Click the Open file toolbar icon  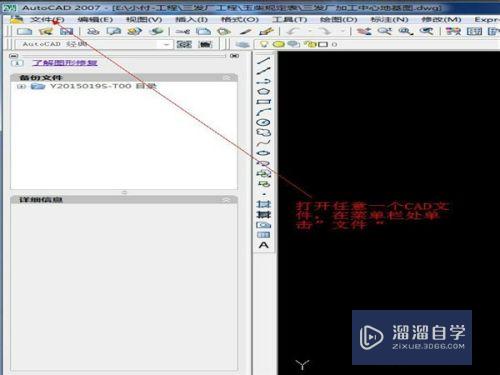click(x=46, y=32)
